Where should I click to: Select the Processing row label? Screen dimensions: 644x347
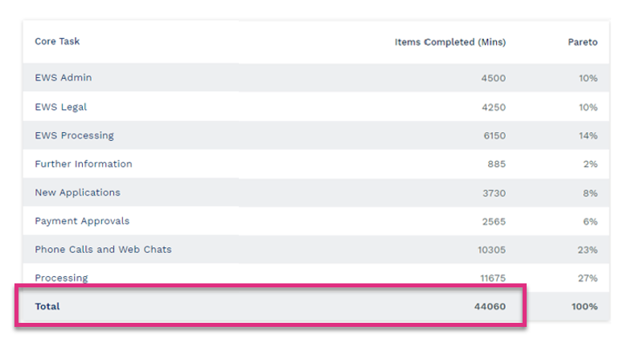61,279
